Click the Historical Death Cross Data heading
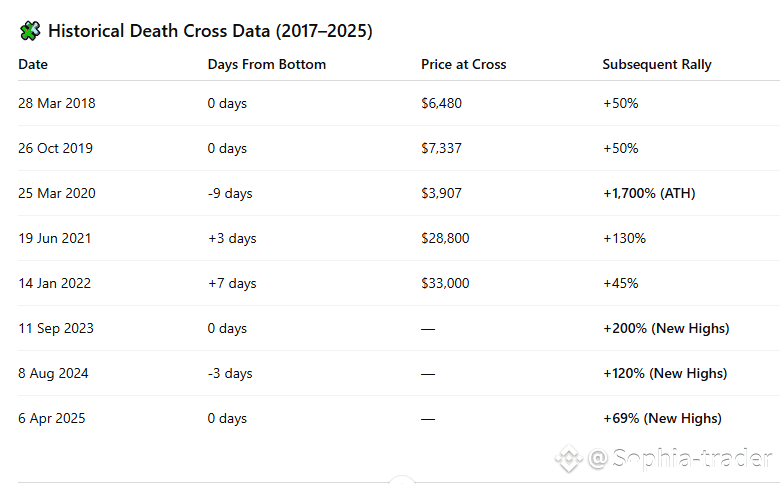This screenshot has height=484, width=780. (x=210, y=31)
